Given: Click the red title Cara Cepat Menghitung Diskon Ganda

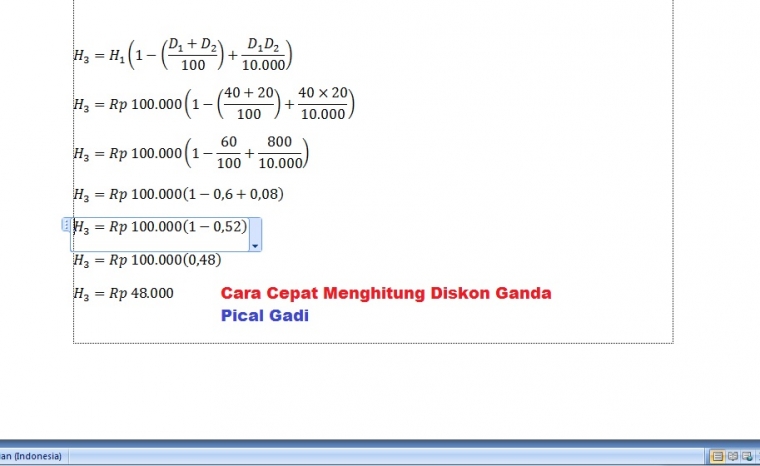Looking at the screenshot, I should coord(385,294).
